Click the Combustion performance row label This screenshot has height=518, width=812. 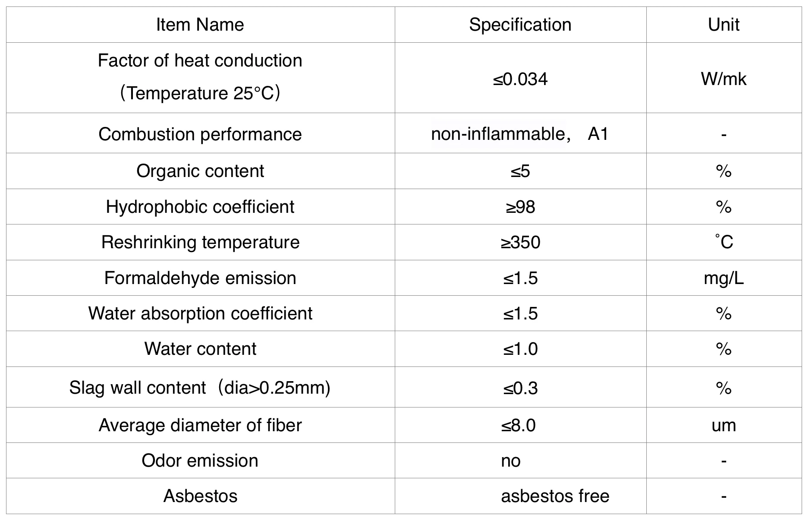pos(200,134)
